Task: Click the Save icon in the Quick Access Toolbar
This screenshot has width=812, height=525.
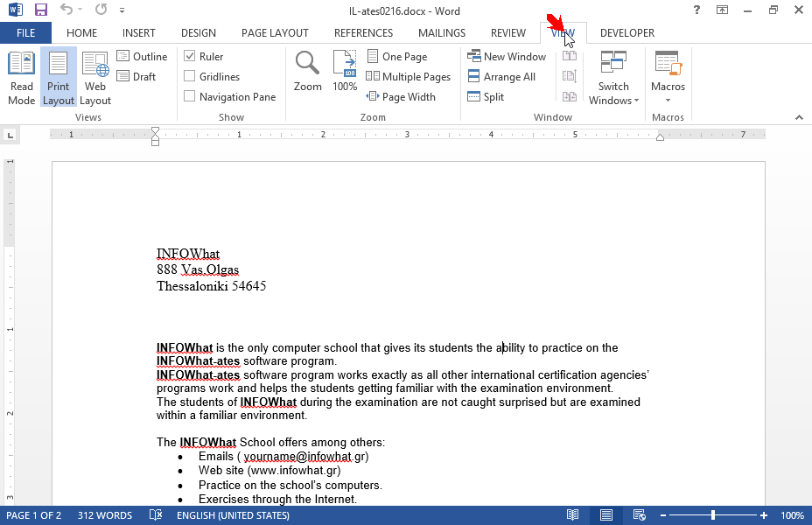Action: pyautogui.click(x=40, y=10)
